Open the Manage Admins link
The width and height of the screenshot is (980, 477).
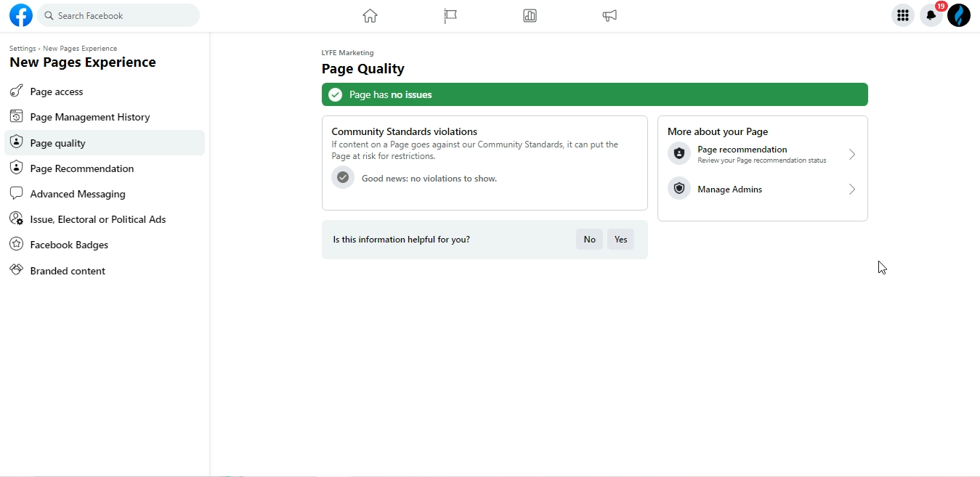tap(762, 189)
